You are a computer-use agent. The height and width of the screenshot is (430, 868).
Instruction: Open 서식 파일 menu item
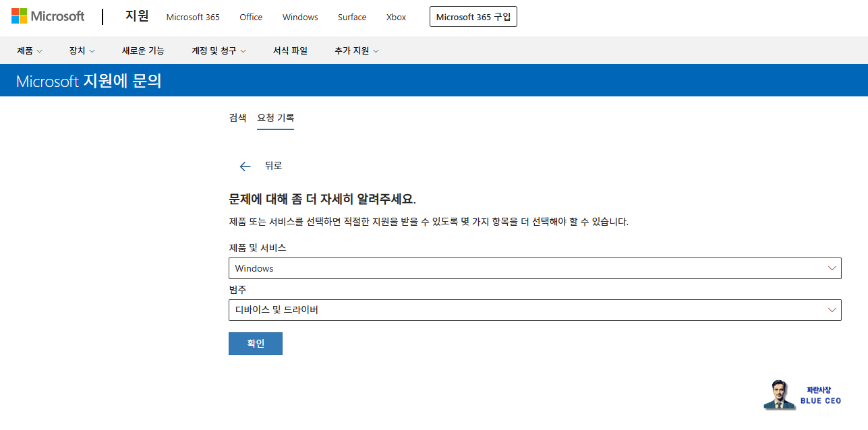point(290,51)
